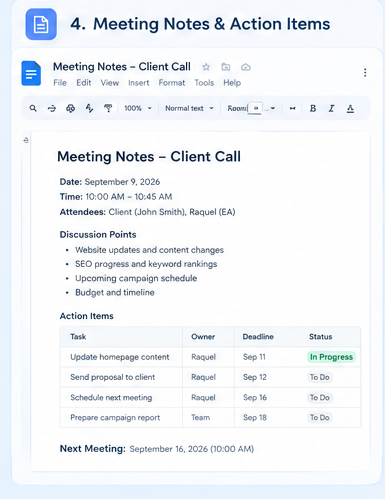Click the date 'September 9, 2026'
This screenshot has width=385, height=499.
click(122, 182)
